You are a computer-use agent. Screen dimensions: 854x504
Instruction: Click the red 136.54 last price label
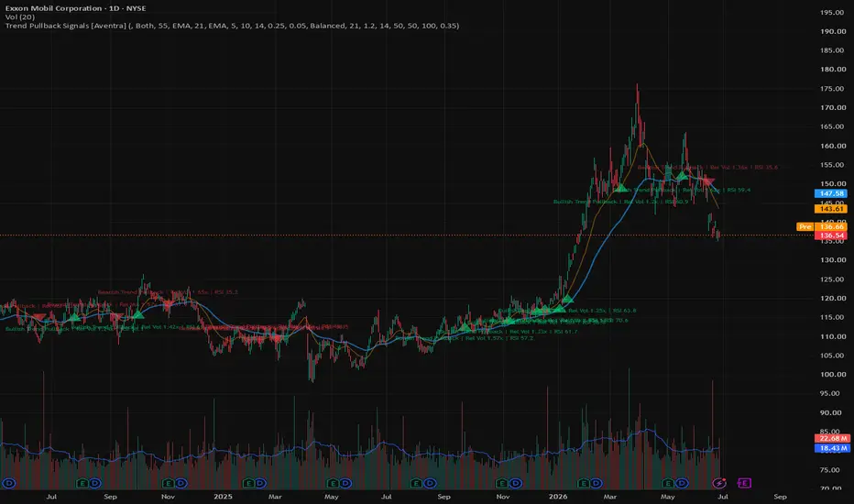click(830, 236)
